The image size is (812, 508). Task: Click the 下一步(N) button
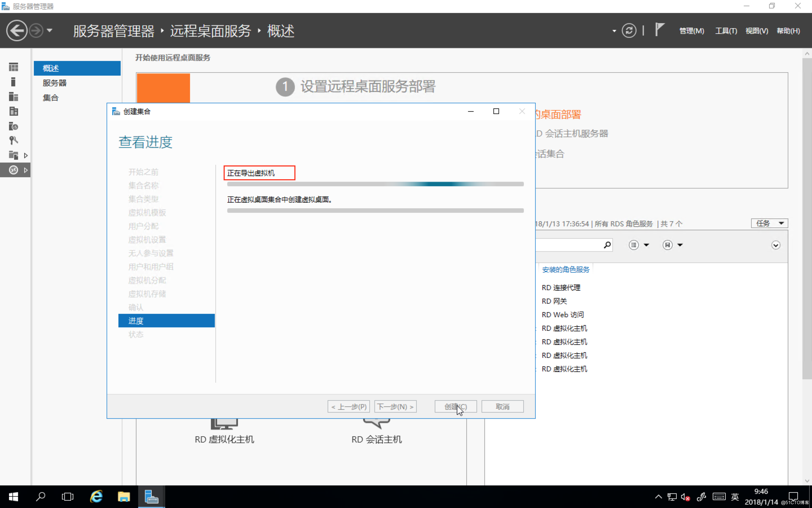(x=395, y=406)
